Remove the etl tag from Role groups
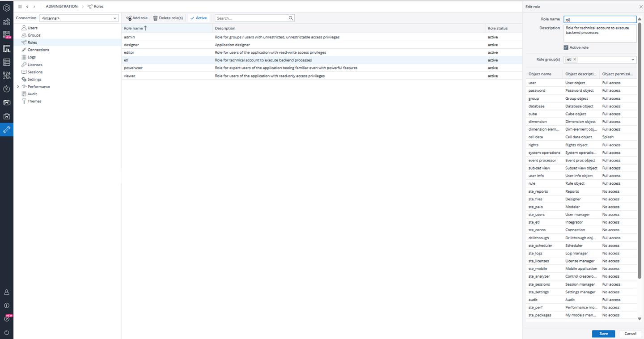This screenshot has height=339, width=644. [x=575, y=59]
